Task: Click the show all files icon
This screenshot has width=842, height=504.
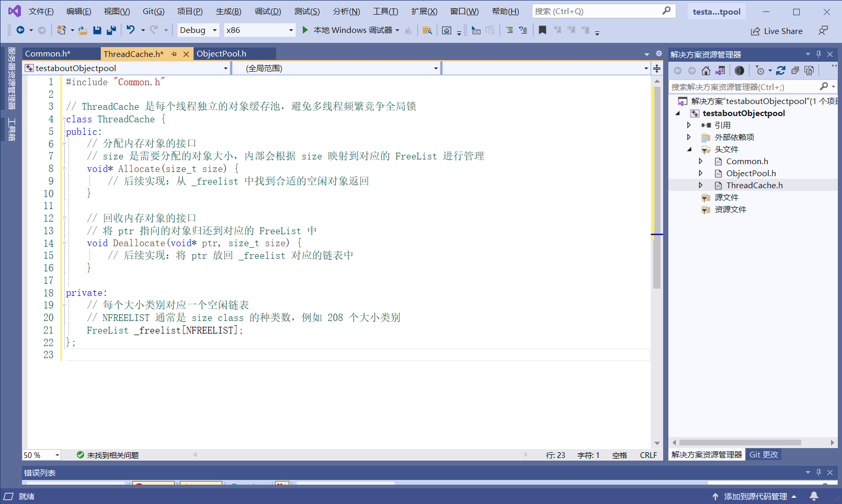Action: point(809,71)
